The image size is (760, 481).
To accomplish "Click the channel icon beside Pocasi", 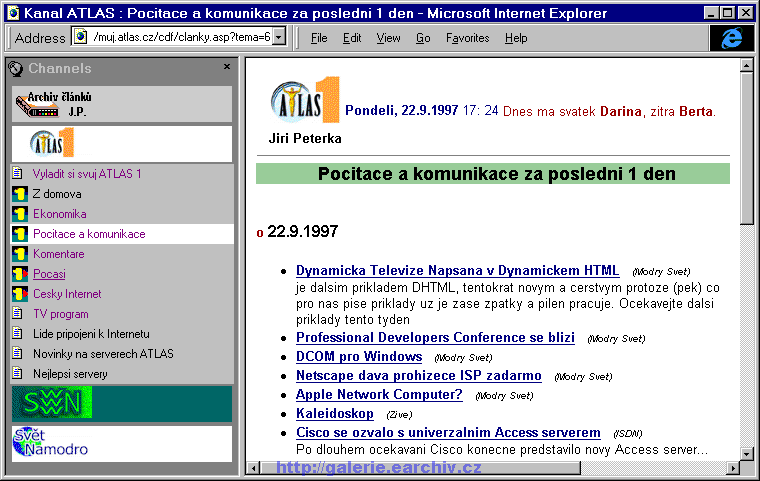I will click(19, 274).
